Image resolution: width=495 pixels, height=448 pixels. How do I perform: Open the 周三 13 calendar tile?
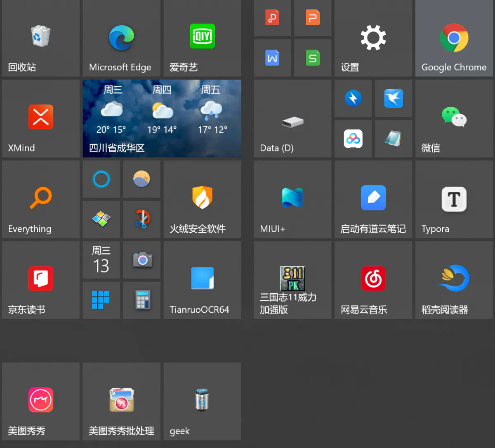coord(101,260)
